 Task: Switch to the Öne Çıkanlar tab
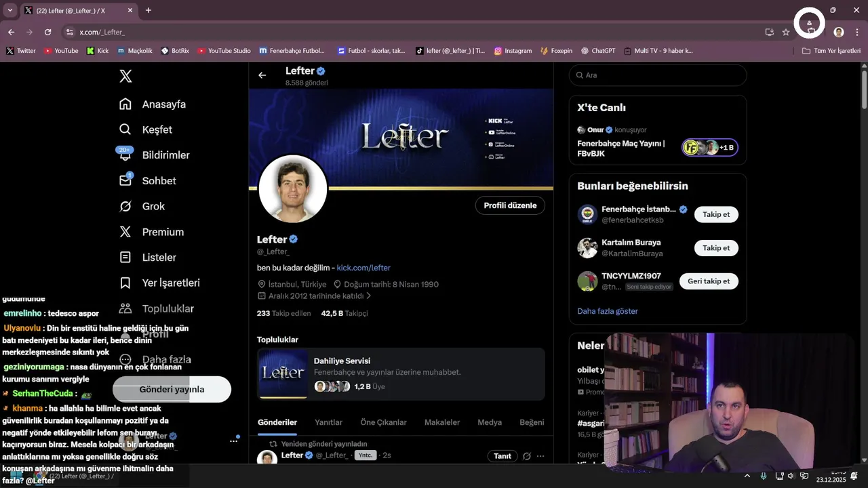[x=383, y=422]
